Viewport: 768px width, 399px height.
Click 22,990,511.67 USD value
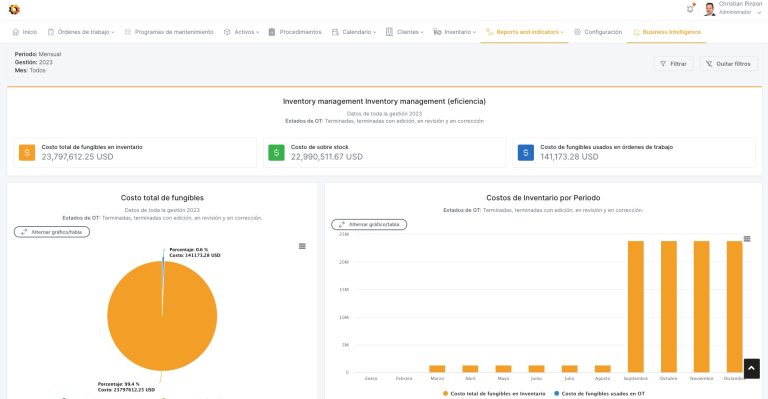(x=327, y=157)
